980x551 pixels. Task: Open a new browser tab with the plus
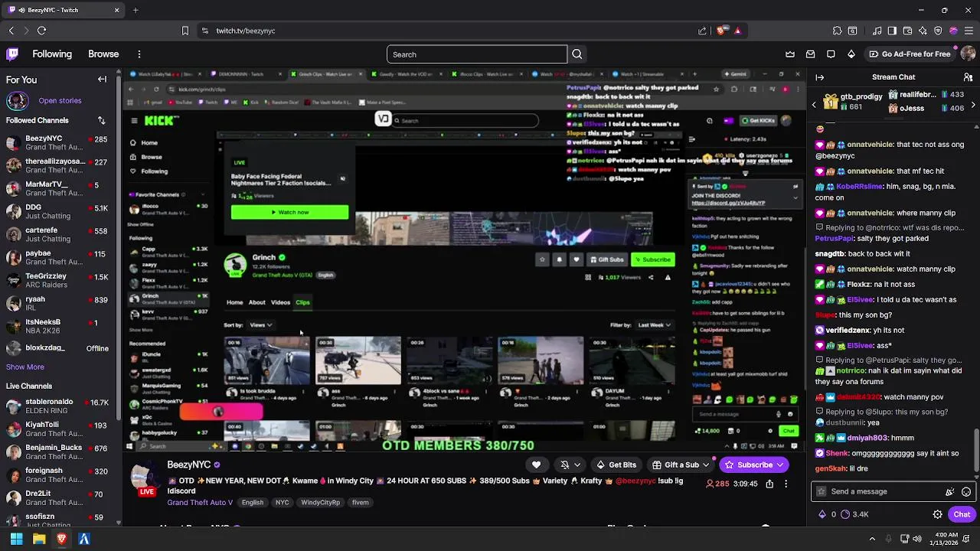click(136, 10)
